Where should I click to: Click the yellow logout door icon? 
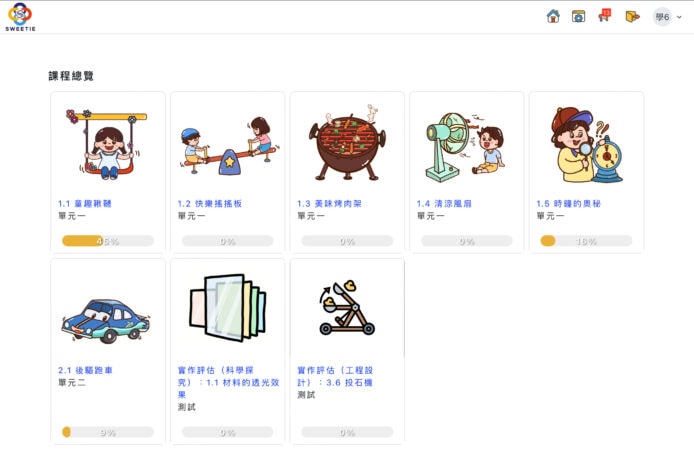[x=632, y=16]
